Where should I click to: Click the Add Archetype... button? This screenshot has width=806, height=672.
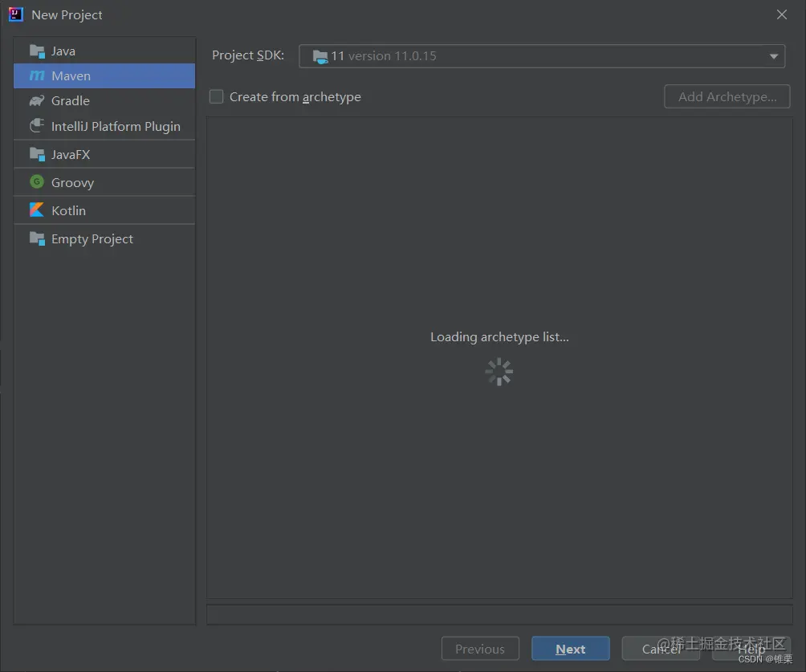point(727,96)
